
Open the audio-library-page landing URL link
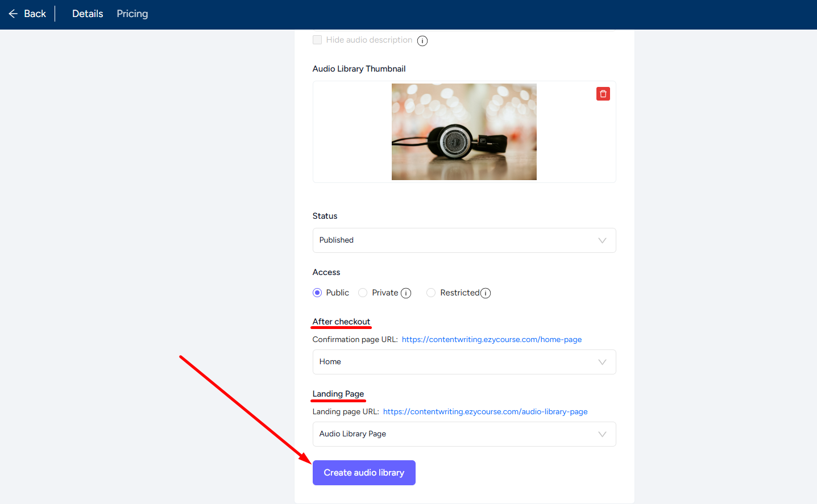[486, 411]
